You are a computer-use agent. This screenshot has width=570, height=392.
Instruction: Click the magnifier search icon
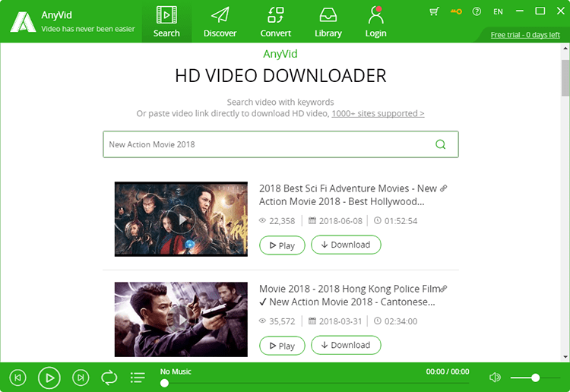point(441,144)
